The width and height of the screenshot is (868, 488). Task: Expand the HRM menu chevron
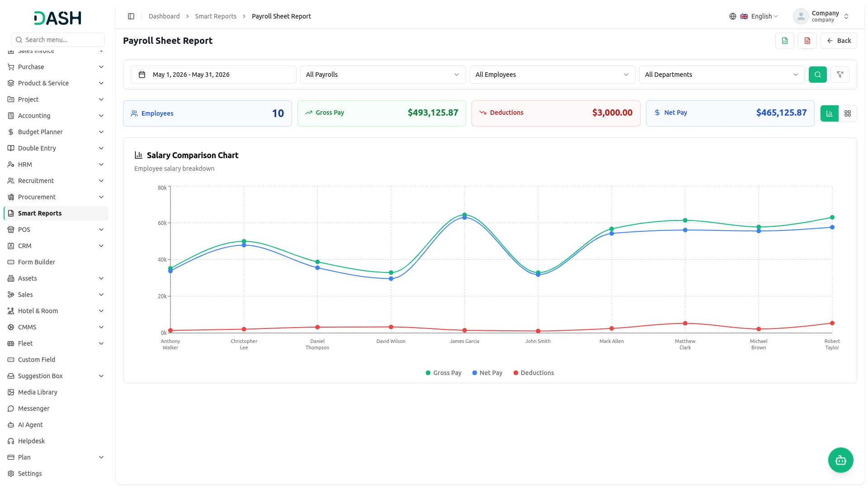(x=101, y=164)
